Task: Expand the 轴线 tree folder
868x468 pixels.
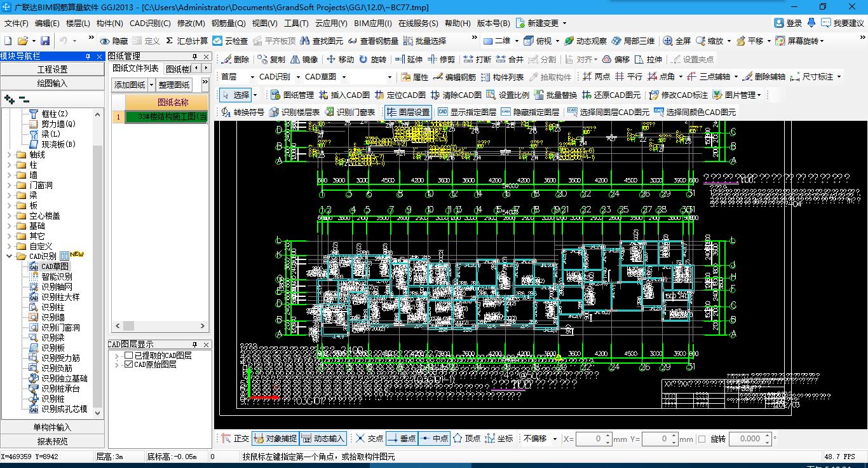Action: (10, 155)
